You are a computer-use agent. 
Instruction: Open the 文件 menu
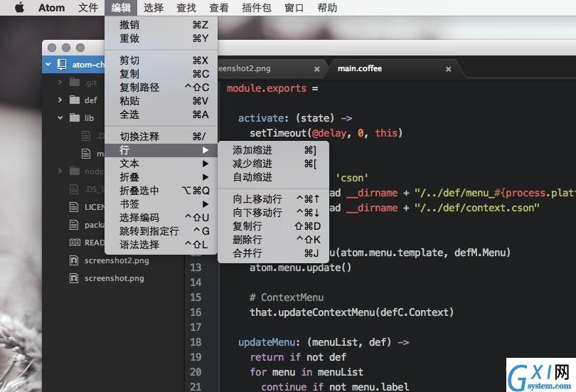point(87,8)
